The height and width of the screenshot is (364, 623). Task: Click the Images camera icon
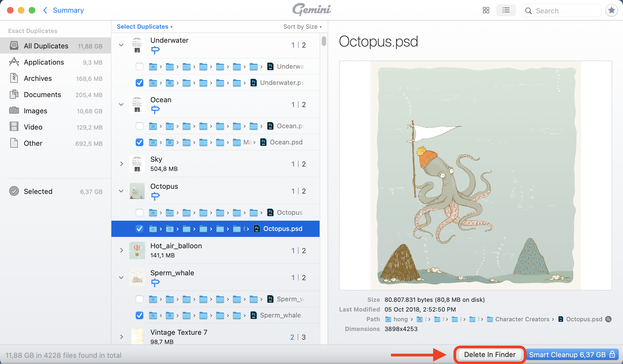click(x=14, y=111)
